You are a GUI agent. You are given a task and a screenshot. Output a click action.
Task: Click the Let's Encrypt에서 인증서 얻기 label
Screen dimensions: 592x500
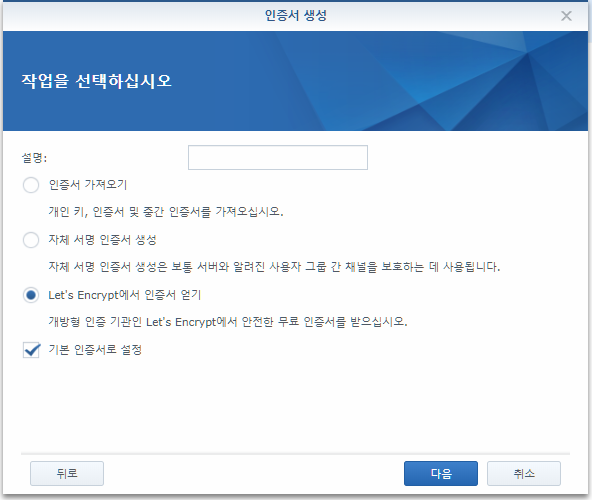(x=125, y=295)
